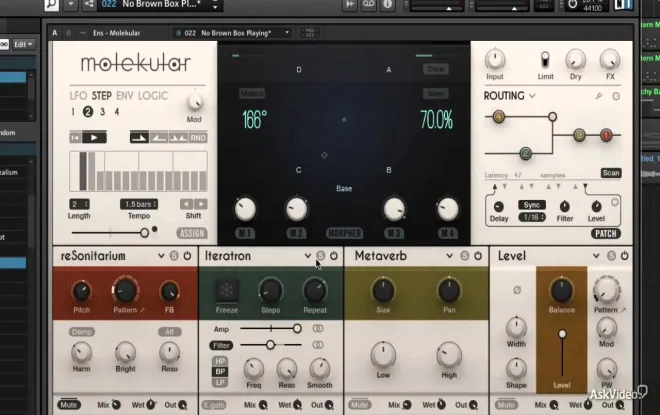This screenshot has height=415, width=660.
Task: Click the Filter link icon in Iteratron
Action: pos(318,345)
